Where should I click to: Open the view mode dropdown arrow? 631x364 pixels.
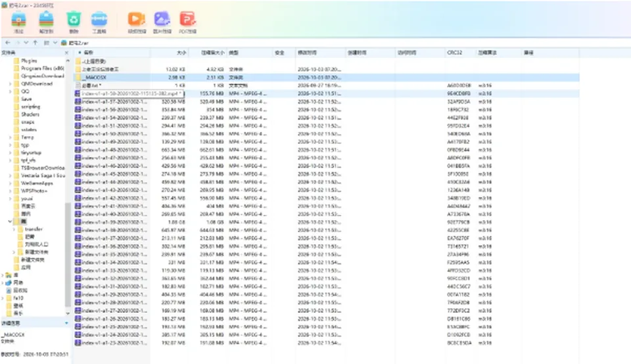click(x=55, y=43)
